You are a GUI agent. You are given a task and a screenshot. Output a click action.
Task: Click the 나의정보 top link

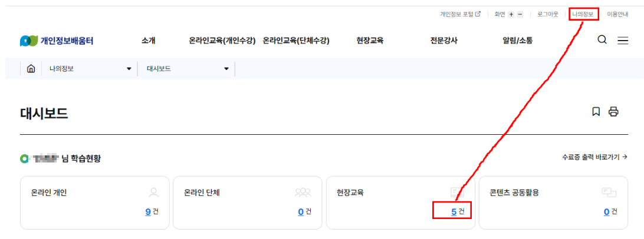click(x=583, y=14)
